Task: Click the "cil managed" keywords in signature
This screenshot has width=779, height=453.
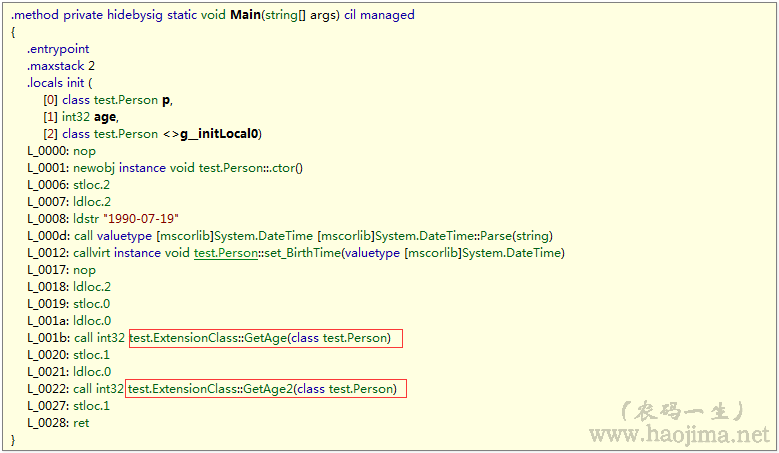Action: [380, 15]
